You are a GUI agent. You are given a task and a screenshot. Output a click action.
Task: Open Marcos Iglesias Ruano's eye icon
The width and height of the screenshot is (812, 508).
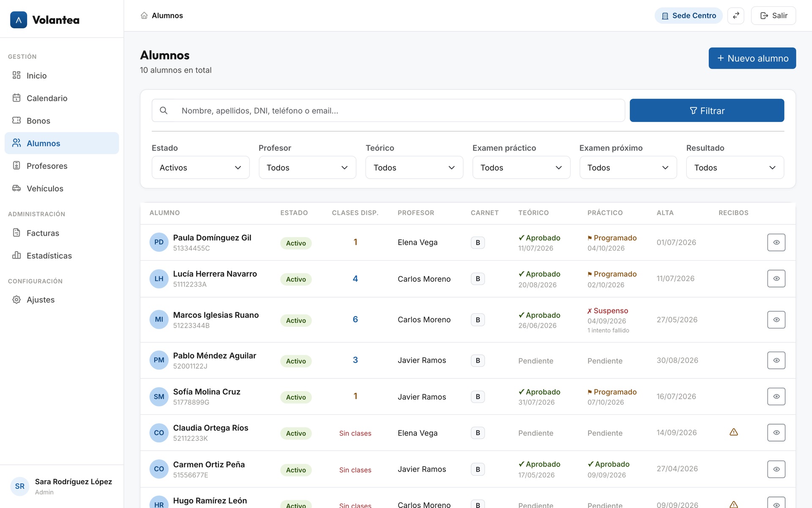point(776,320)
